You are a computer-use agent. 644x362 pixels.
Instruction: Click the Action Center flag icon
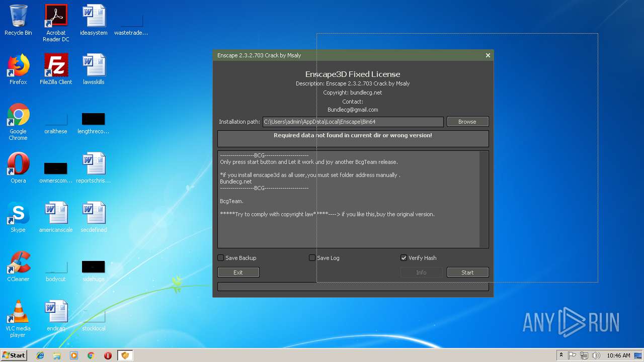pos(572,355)
